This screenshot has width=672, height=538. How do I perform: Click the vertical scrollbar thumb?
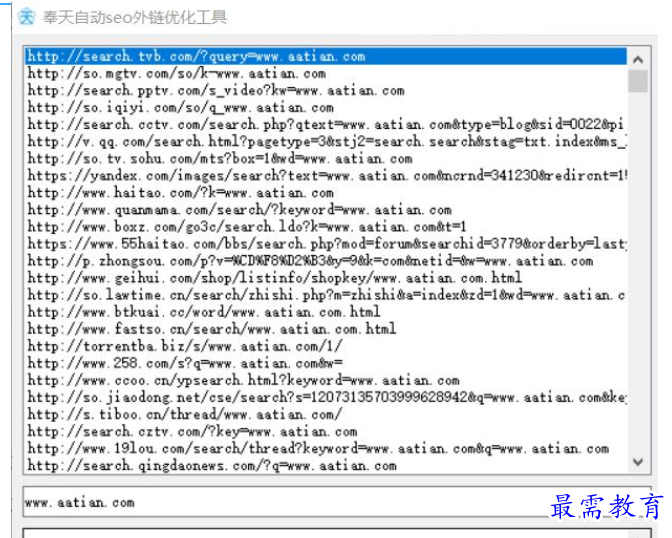pyautogui.click(x=638, y=81)
